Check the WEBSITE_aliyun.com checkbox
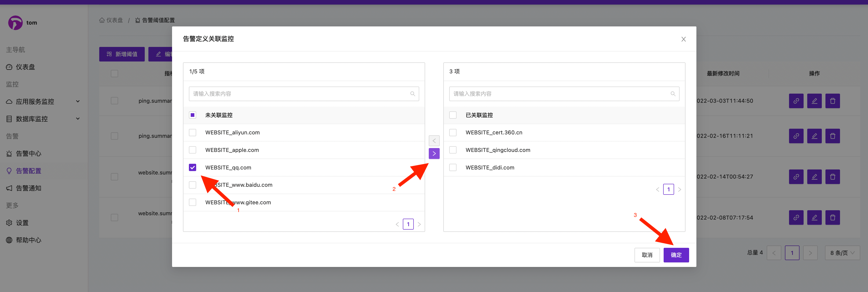This screenshot has height=292, width=868. [192, 133]
